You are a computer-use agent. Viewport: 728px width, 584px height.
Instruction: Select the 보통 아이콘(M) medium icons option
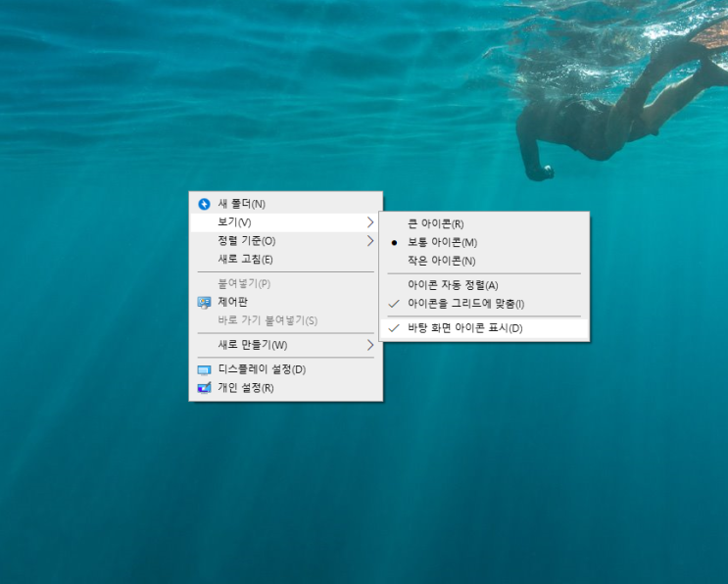tap(485, 242)
